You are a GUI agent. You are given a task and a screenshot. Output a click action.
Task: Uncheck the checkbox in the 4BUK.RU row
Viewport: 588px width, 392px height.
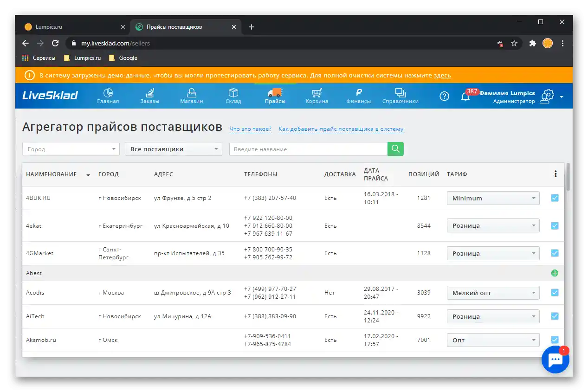555,198
